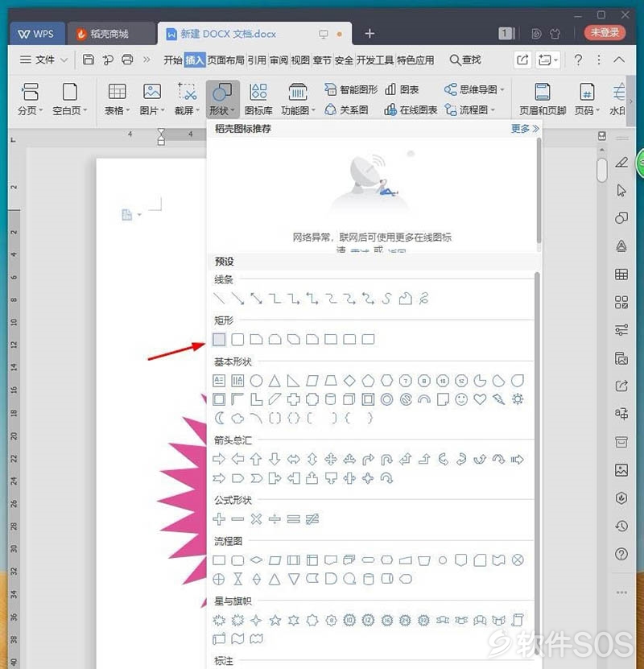Open the WPS home tab
Viewport: 644px width, 669px height.
pos(37,34)
